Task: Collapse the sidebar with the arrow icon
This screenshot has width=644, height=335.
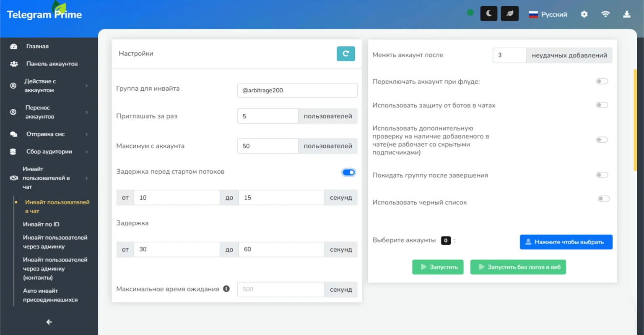Action: pyautogui.click(x=49, y=322)
